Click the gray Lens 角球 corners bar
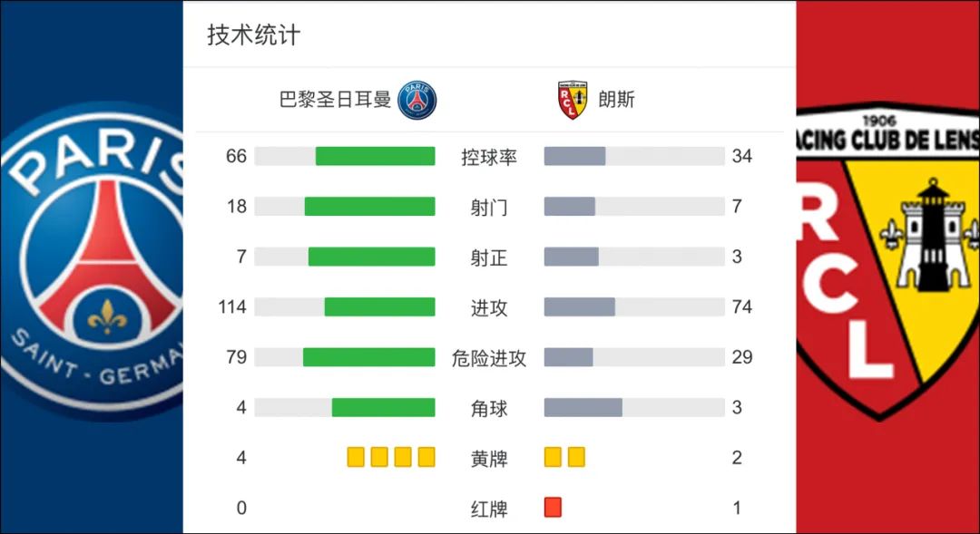The width and height of the screenshot is (980, 534). (583, 407)
